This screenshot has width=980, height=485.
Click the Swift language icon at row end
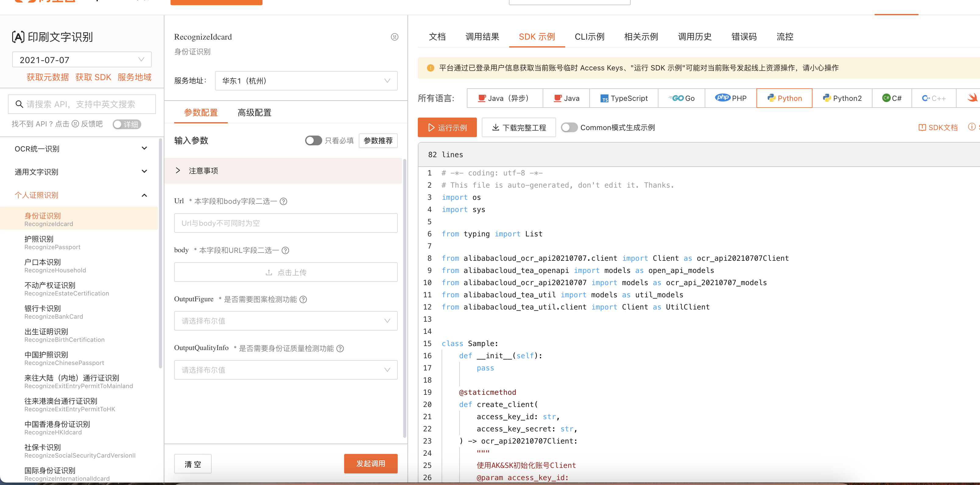(x=972, y=98)
